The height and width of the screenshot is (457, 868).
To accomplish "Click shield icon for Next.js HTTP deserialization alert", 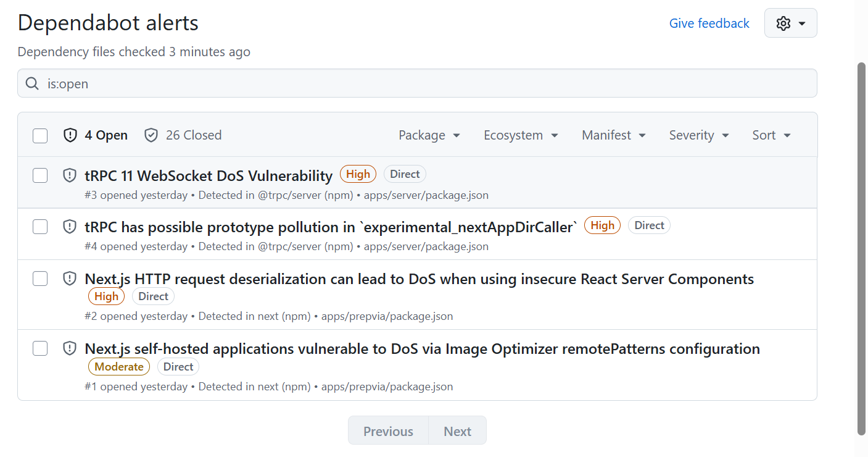I will pyautogui.click(x=70, y=279).
